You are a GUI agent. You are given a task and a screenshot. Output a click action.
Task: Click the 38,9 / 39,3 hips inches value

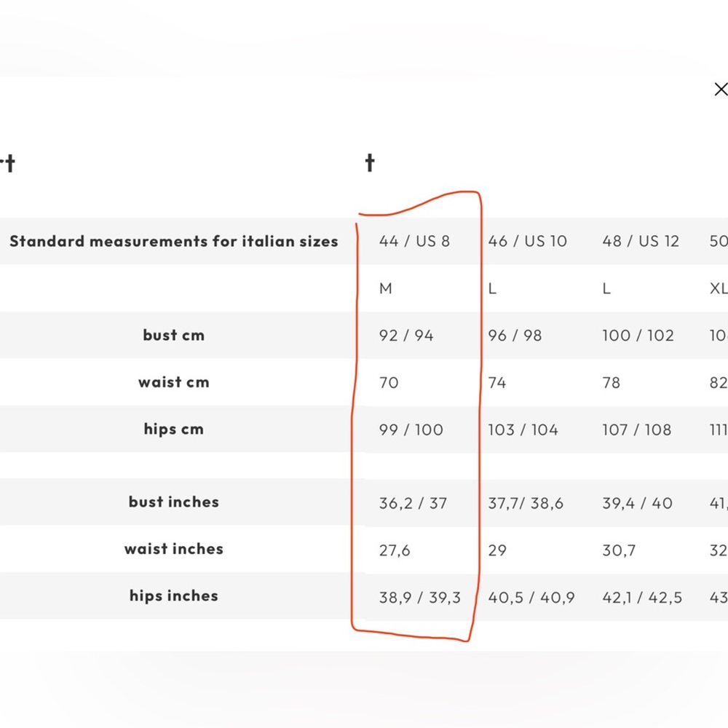(420, 598)
